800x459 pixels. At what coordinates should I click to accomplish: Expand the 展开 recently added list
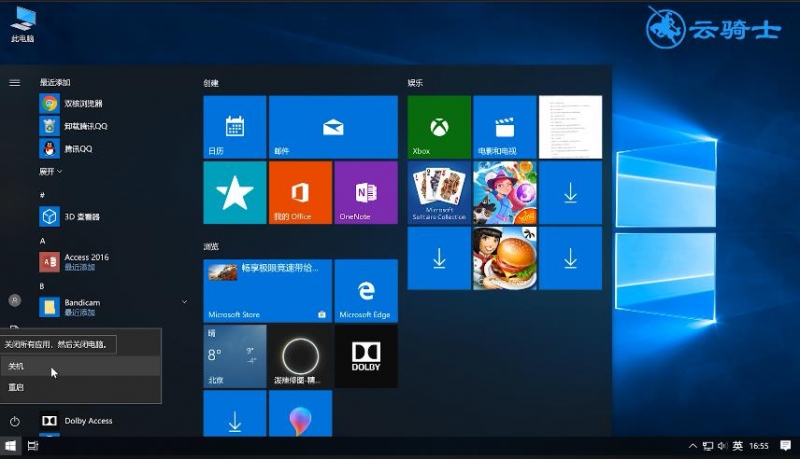tap(51, 171)
